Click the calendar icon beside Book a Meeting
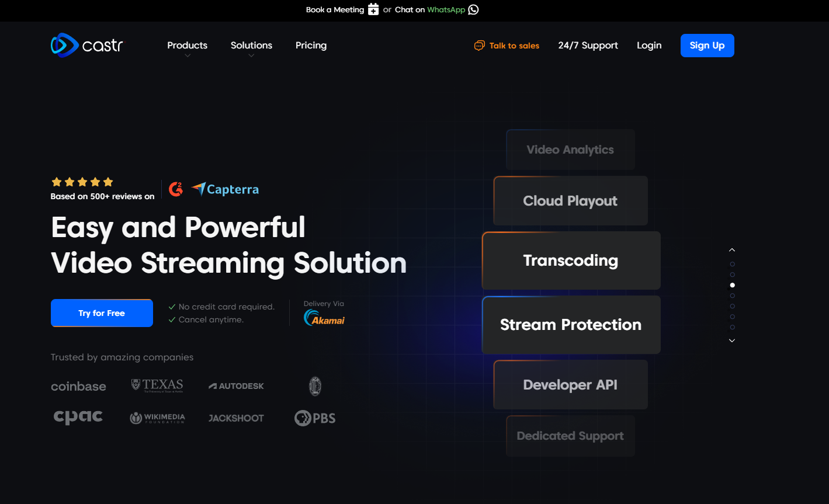 coord(372,9)
